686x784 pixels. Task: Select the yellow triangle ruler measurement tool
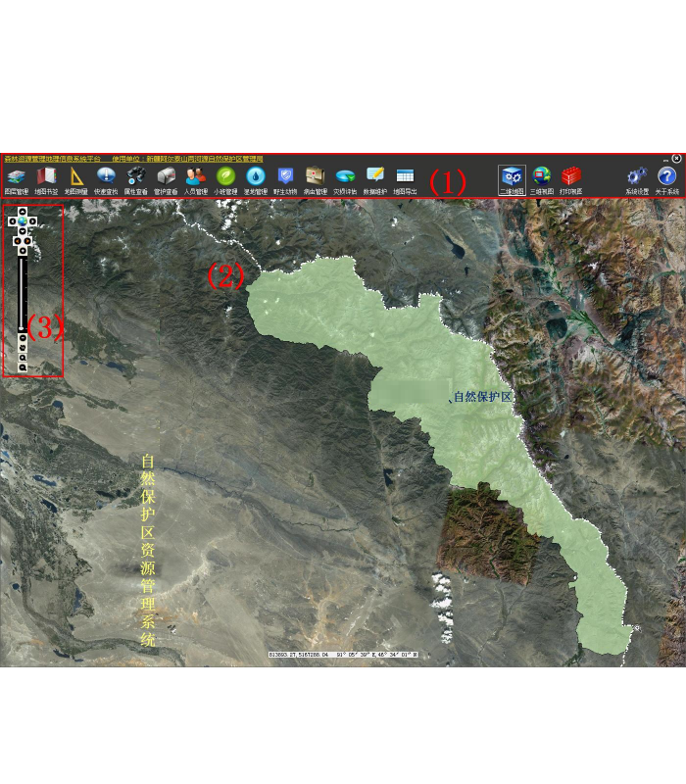(x=76, y=177)
